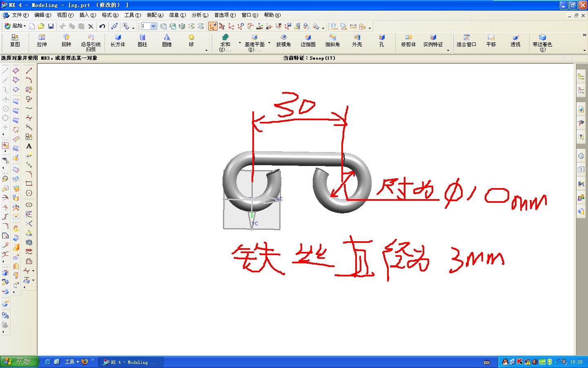Click the Save file toolbar icon
Viewport: 588px width, 368px height.
click(51, 26)
